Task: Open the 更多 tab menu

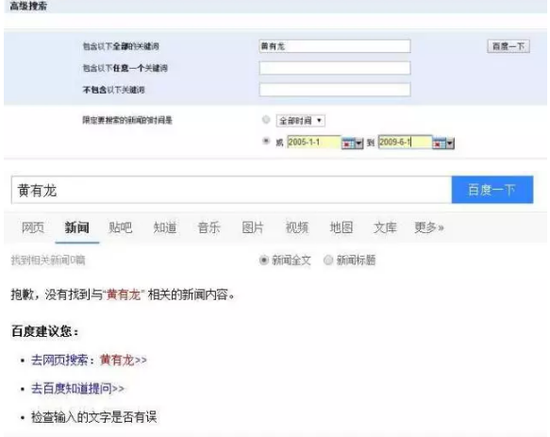Action: point(429,228)
